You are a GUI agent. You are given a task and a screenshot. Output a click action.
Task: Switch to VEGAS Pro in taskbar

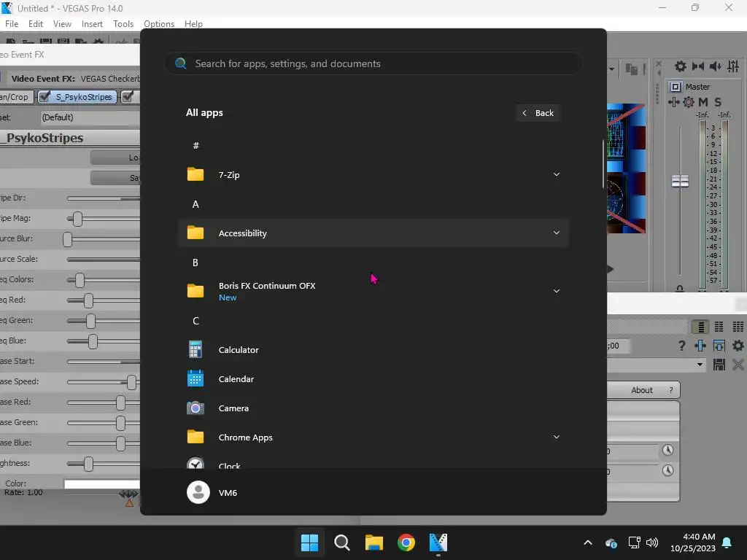coord(438,542)
